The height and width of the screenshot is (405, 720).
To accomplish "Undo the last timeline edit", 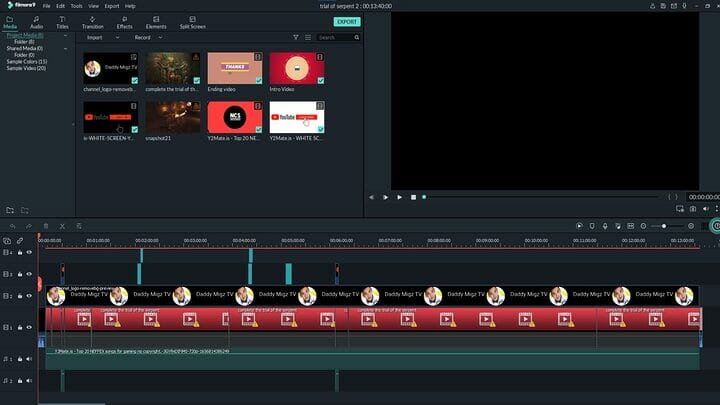I will pos(12,226).
